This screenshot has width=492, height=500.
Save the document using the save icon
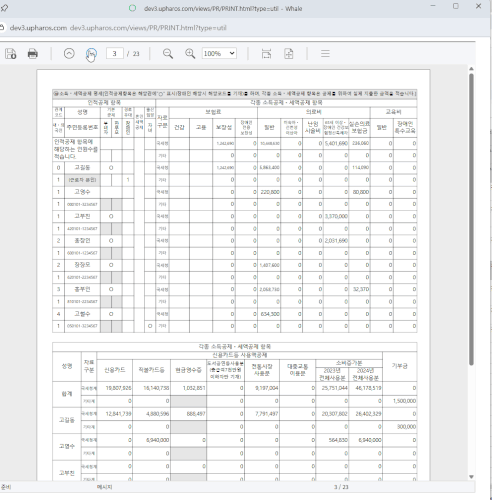click(10, 54)
